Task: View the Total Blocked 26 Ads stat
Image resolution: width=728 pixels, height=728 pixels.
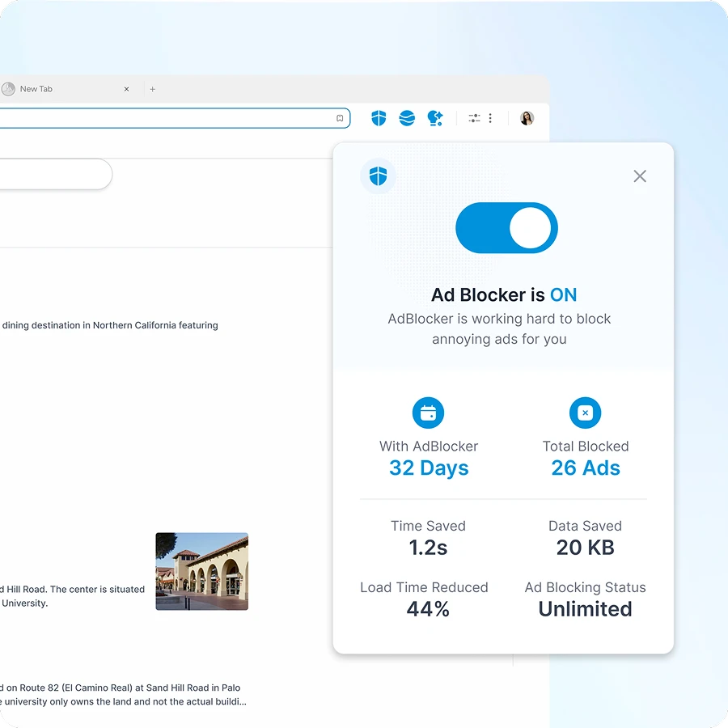Action: 585,468
